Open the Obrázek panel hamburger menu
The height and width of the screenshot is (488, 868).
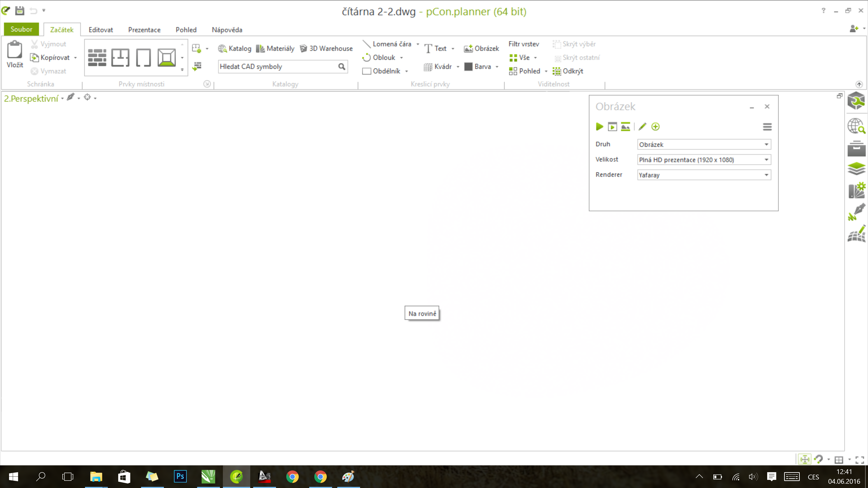click(767, 127)
